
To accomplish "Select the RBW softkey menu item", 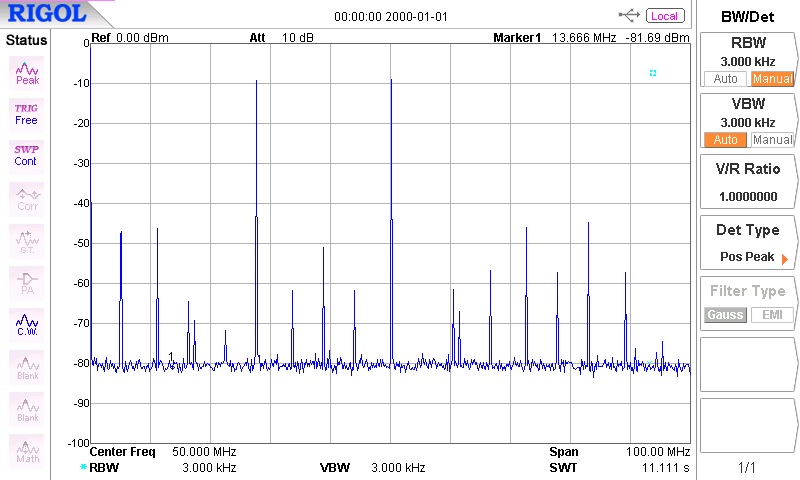I will click(747, 52).
